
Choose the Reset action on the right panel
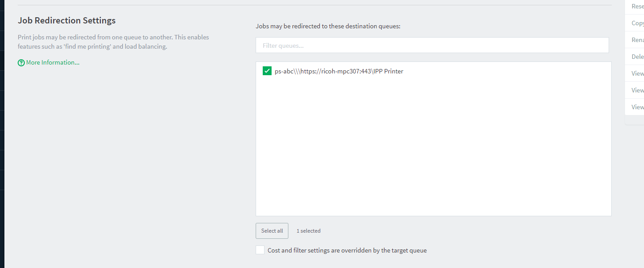[x=637, y=6]
